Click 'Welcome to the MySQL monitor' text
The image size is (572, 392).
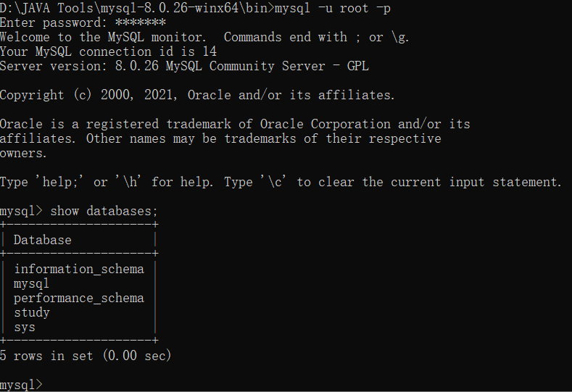point(101,37)
